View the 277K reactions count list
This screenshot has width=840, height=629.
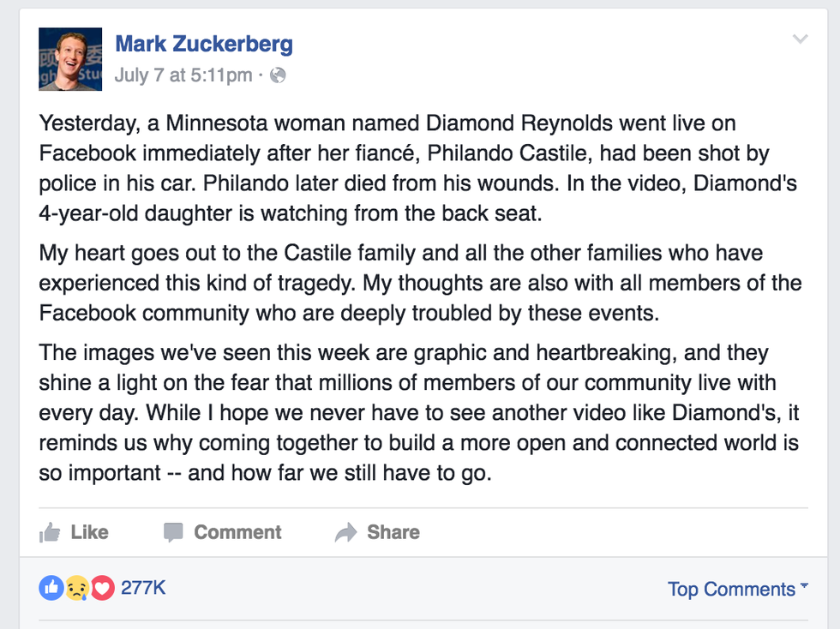[x=143, y=588]
